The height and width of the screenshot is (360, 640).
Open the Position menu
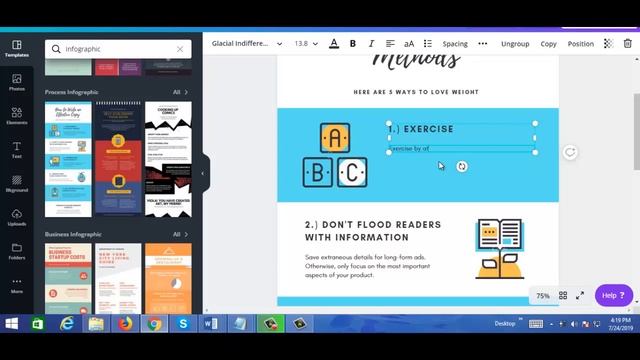coord(580,44)
